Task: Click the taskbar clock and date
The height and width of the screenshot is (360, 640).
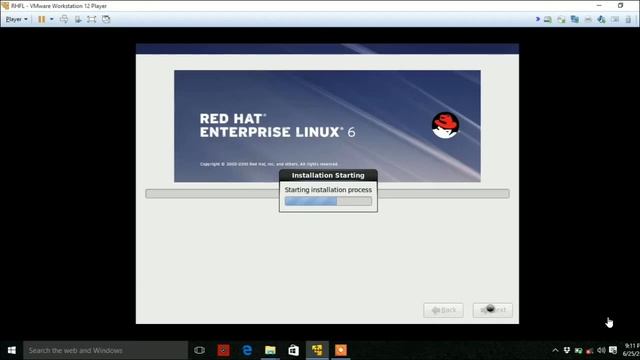Action: (631, 350)
